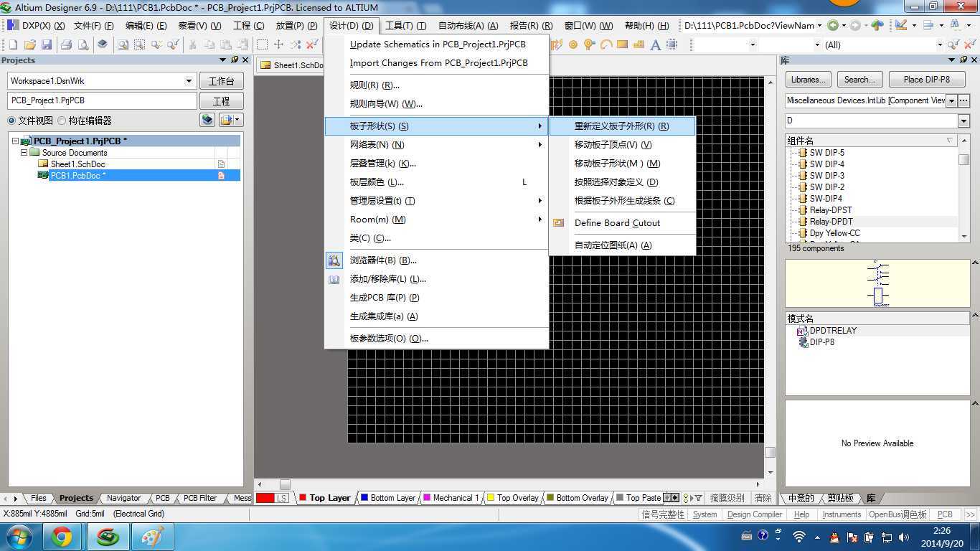Select Sheet1.SchDoc in project tree
980x551 pixels.
[77, 164]
